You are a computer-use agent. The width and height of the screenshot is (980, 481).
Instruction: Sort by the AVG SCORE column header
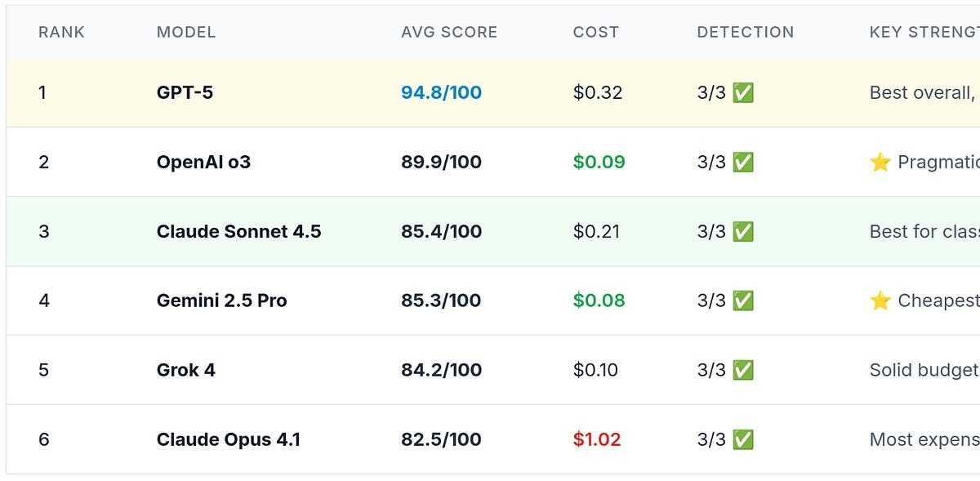[449, 33]
